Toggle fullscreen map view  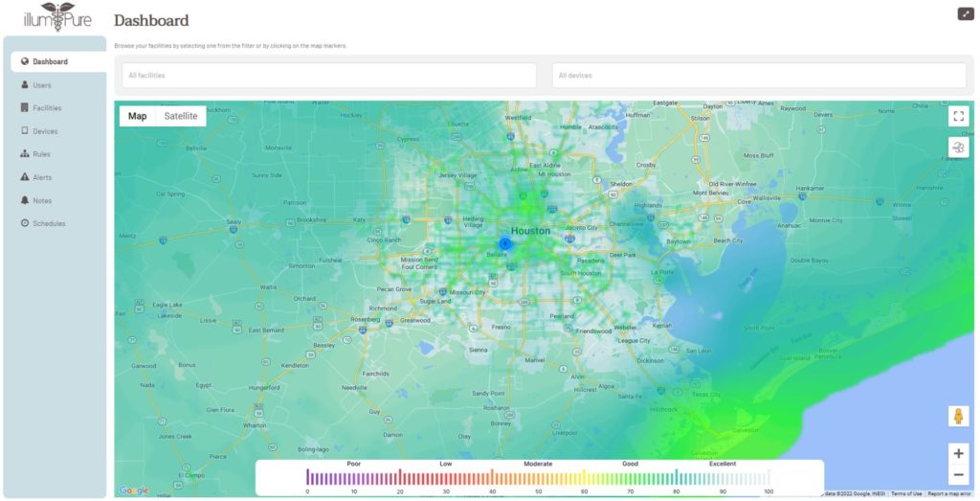(958, 116)
